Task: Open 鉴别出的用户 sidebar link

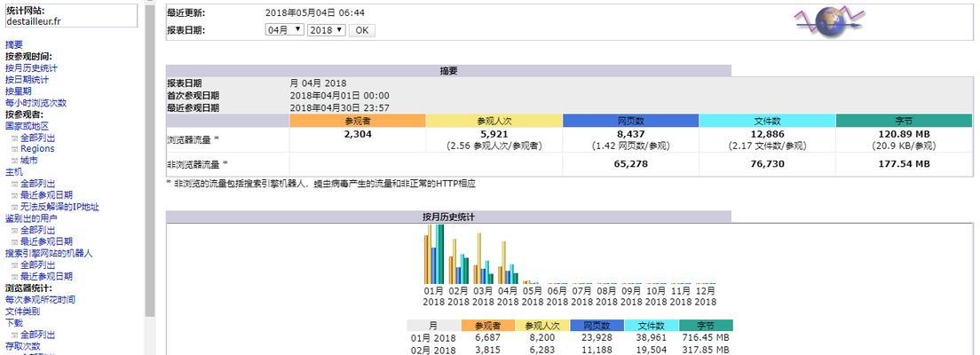Action: 31,218
